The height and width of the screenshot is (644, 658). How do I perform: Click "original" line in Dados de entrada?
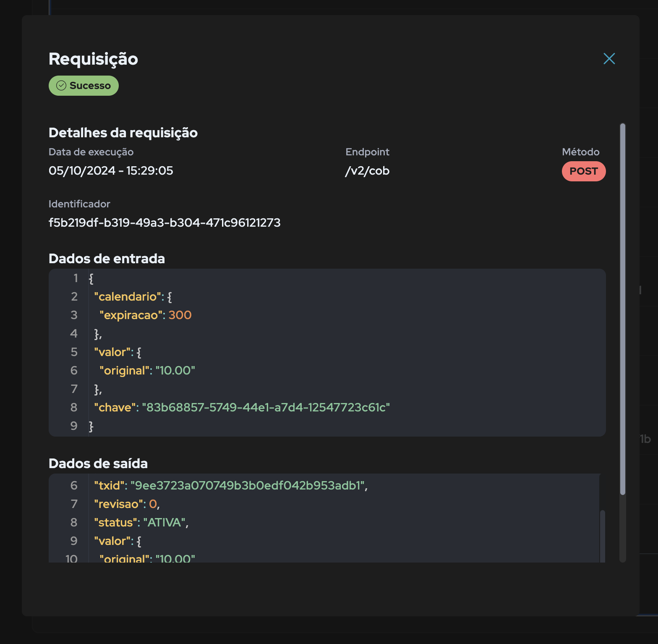147,371
